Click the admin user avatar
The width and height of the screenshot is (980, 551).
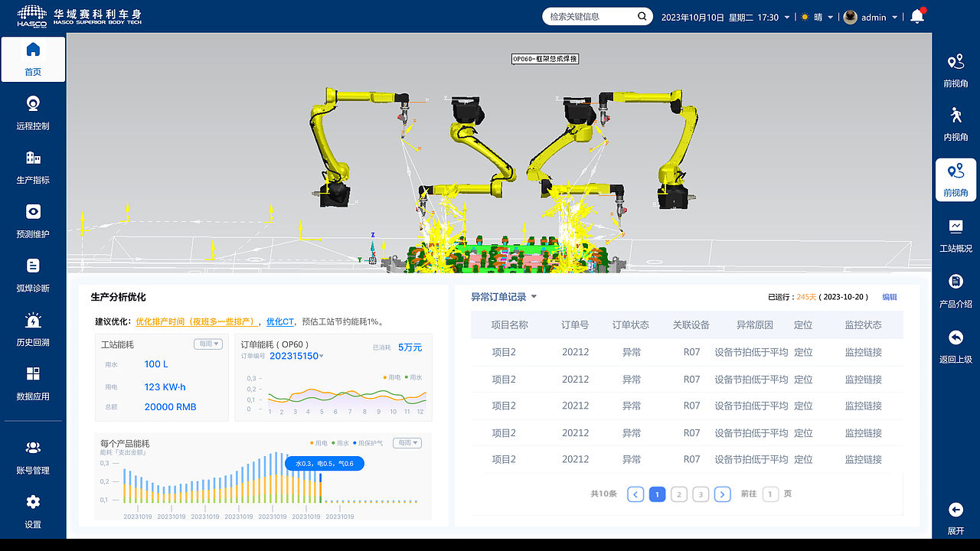pos(850,17)
